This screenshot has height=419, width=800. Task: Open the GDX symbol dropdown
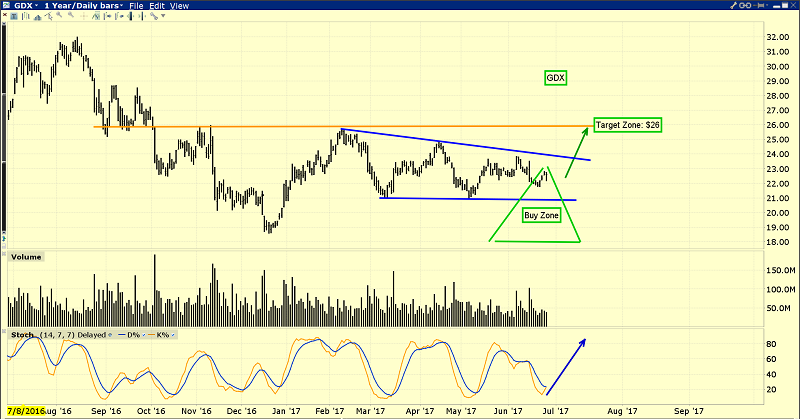coord(36,6)
